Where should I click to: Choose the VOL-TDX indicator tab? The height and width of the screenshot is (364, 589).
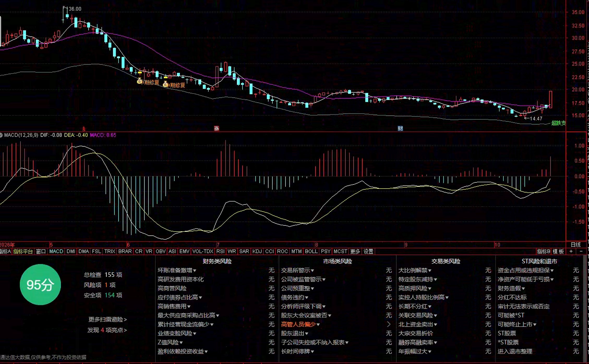(203, 251)
